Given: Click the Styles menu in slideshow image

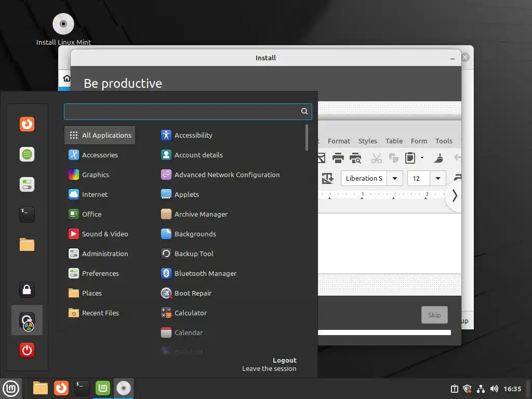Looking at the screenshot, I should coord(367,141).
